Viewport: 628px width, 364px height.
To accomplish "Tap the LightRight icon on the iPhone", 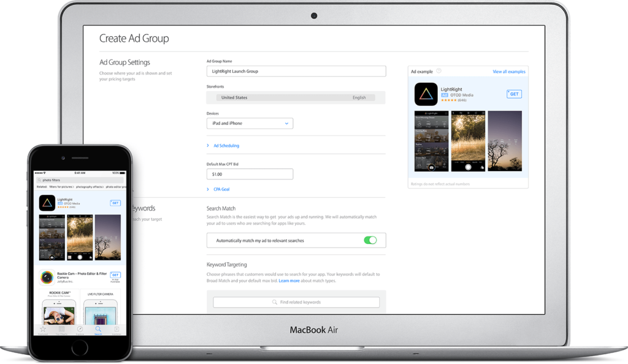I will 47,203.
